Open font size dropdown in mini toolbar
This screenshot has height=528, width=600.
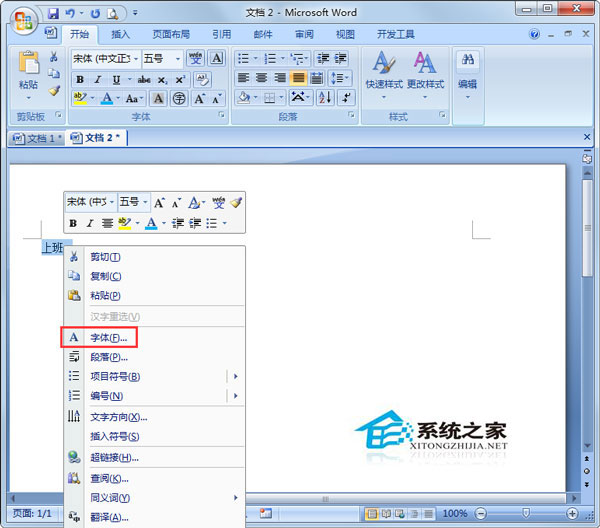(145, 202)
